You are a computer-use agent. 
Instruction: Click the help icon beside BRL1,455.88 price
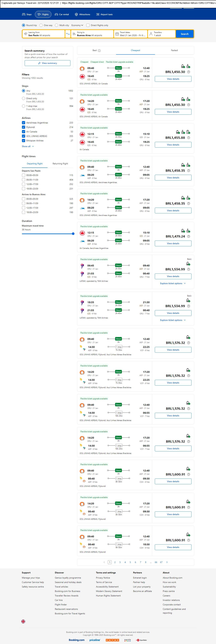coord(189,138)
